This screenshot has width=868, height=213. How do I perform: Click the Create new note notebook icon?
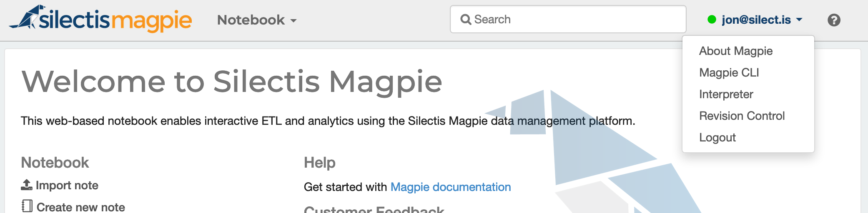pos(27,206)
